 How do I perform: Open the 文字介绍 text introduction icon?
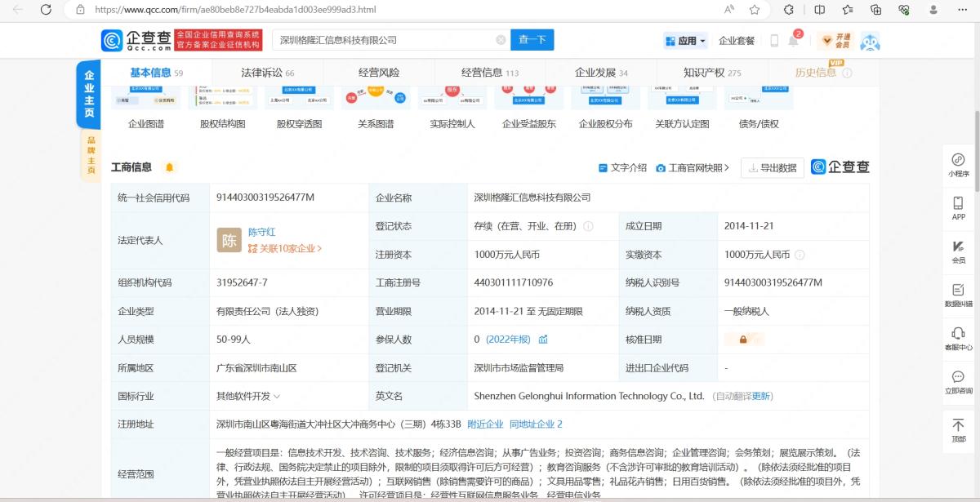click(625, 167)
